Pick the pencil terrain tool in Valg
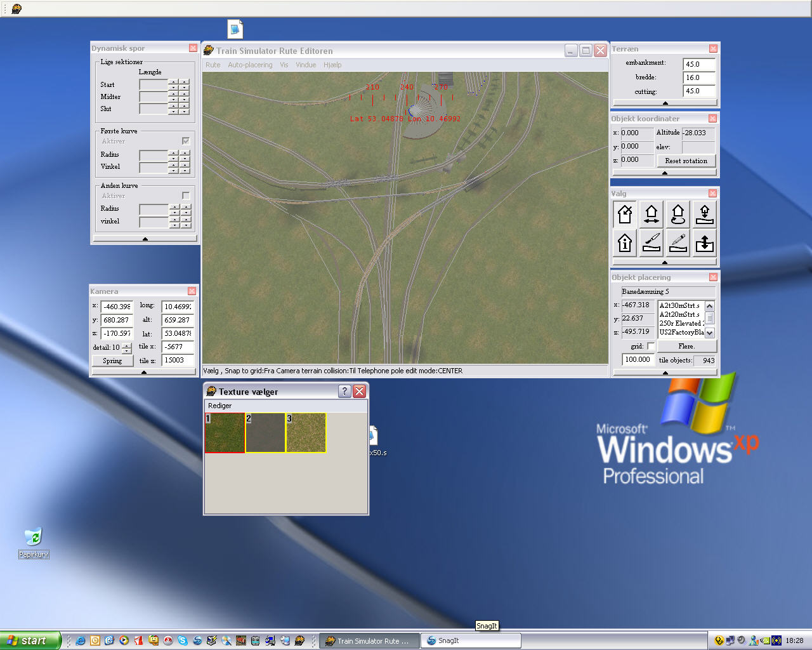 click(678, 242)
